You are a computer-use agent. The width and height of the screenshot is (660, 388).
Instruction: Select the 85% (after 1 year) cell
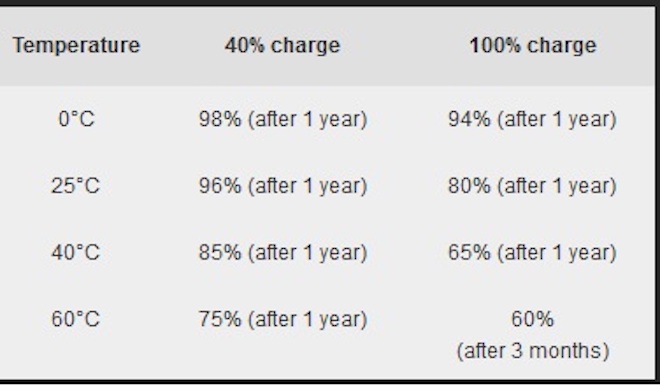tap(283, 252)
